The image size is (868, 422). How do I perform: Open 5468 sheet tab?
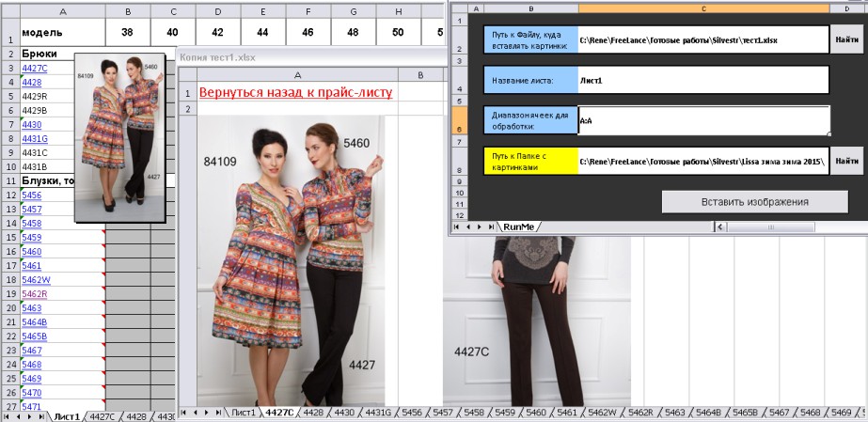click(810, 412)
